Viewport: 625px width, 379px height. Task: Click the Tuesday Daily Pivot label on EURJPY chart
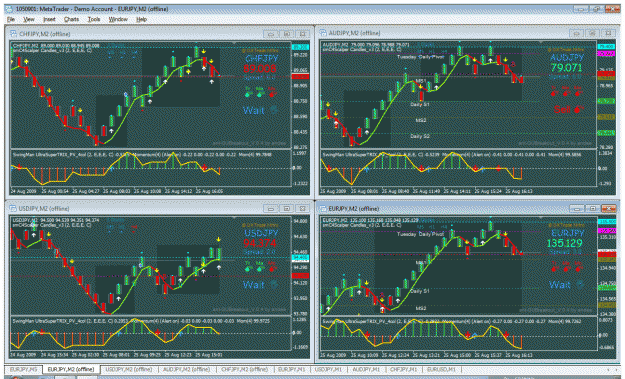pyautogui.click(x=421, y=234)
